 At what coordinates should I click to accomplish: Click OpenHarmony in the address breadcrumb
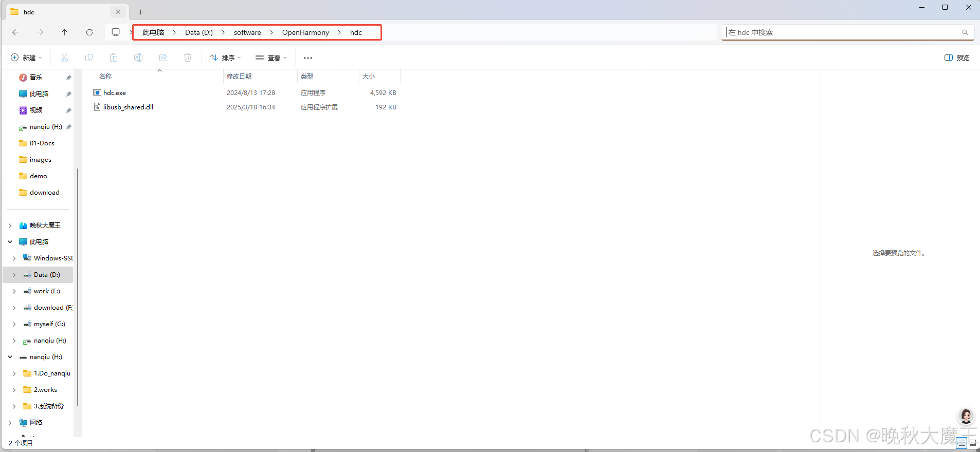305,32
